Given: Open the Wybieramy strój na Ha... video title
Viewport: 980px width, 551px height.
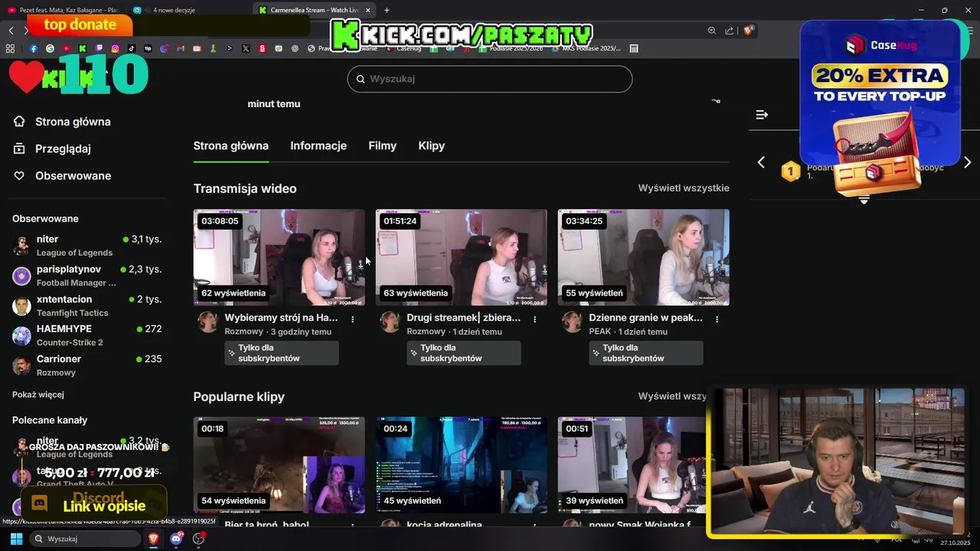Looking at the screenshot, I should coord(281,318).
